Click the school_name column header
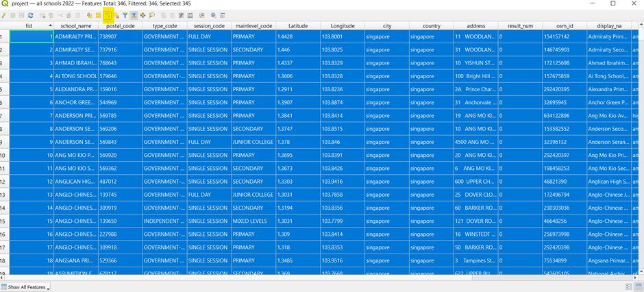Screen dimensions: 644x292 (75, 26)
